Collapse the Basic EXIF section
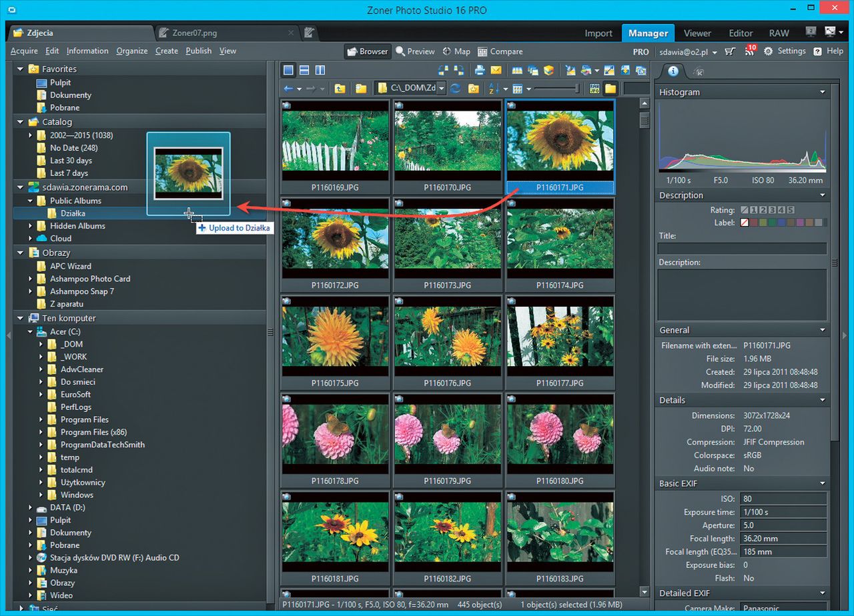 click(823, 483)
